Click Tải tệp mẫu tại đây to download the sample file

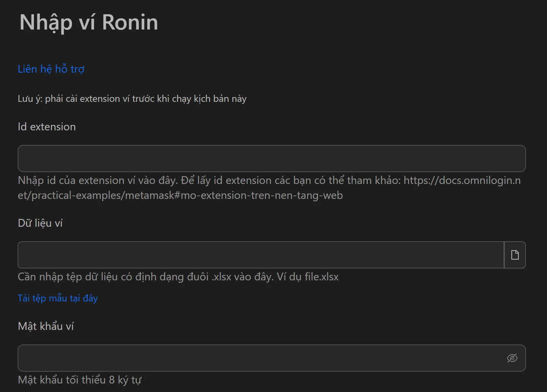click(58, 298)
